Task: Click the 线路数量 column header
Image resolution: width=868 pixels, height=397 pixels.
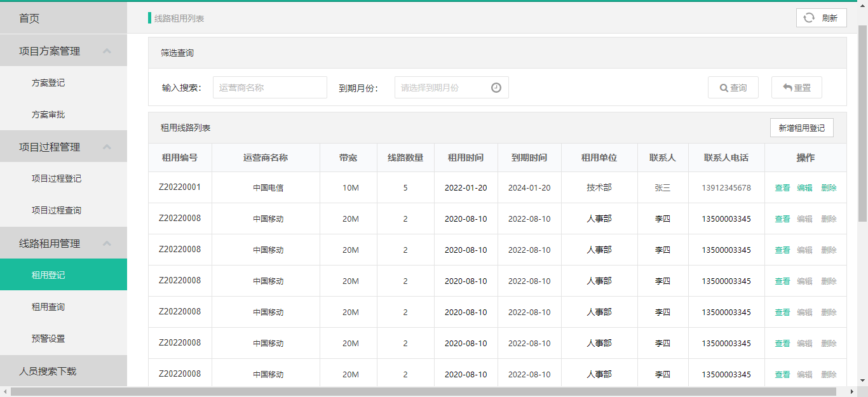Action: click(405, 158)
